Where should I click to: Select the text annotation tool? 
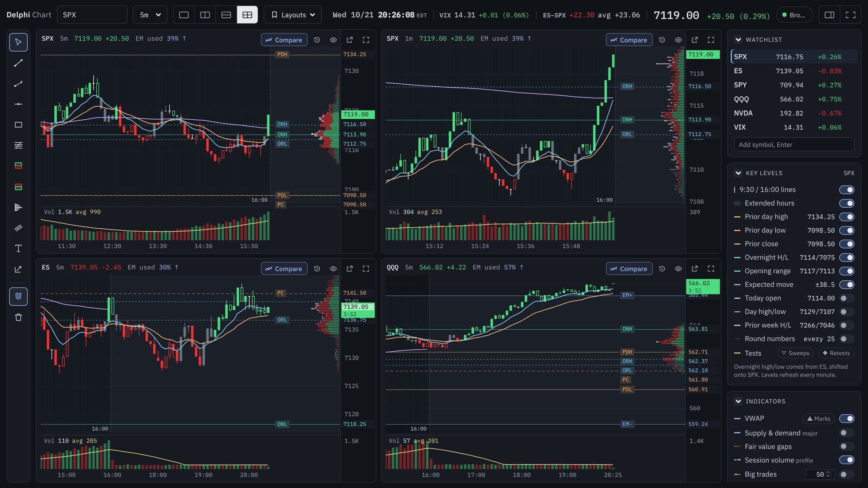[18, 249]
